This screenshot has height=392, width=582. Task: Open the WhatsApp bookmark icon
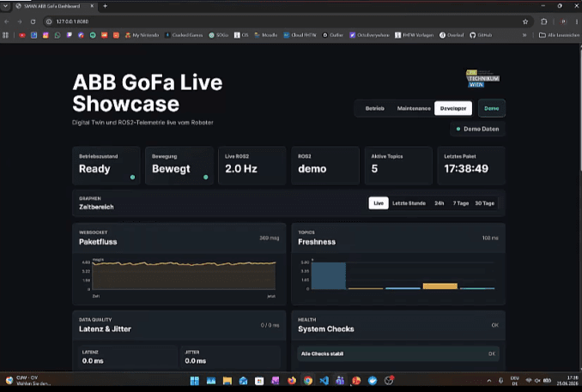coord(58,35)
